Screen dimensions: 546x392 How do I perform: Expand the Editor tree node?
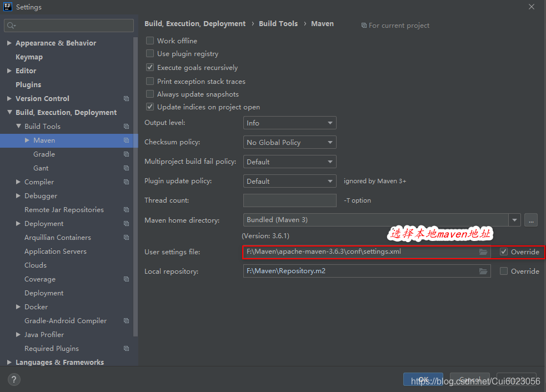click(9, 71)
